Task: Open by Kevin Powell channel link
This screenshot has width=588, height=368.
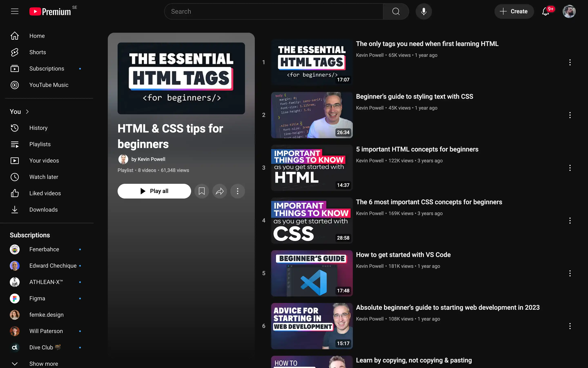Action: pos(148,159)
